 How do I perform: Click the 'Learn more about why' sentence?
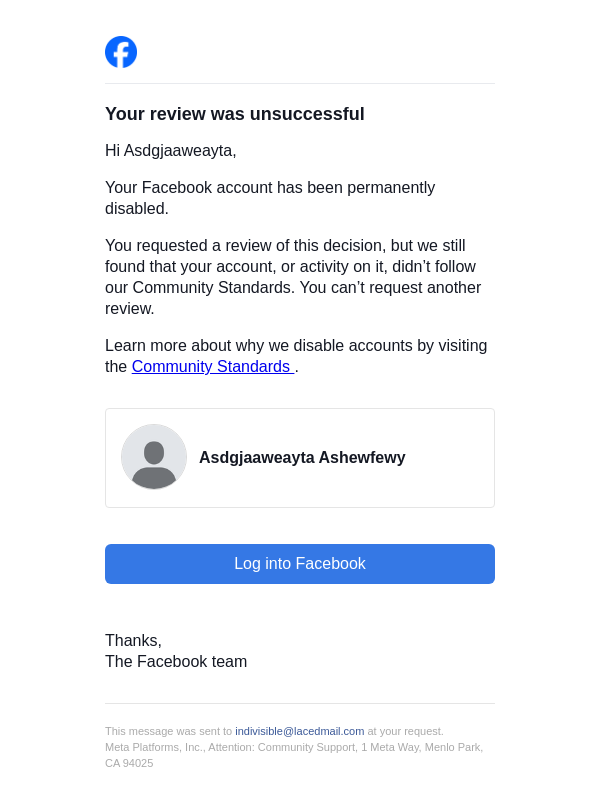point(296,346)
